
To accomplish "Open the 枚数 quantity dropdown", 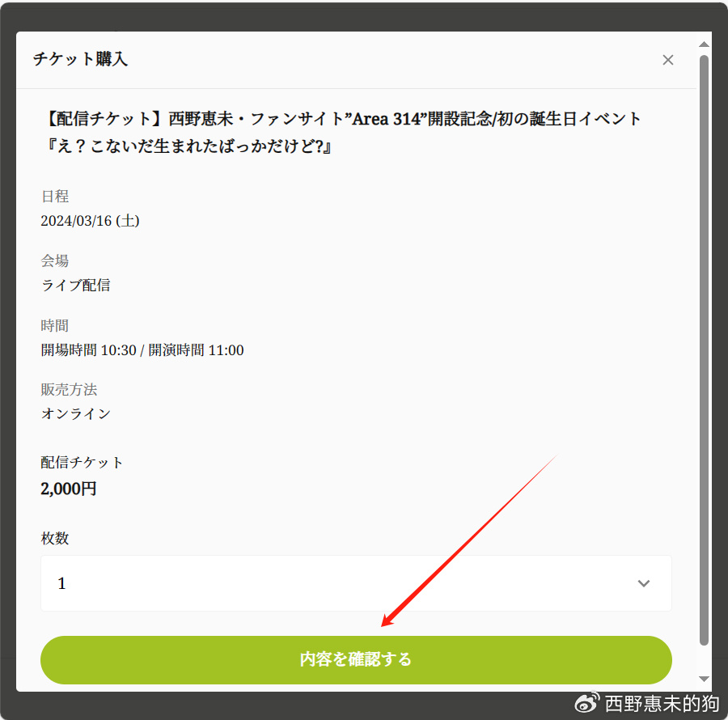I will point(356,583).
